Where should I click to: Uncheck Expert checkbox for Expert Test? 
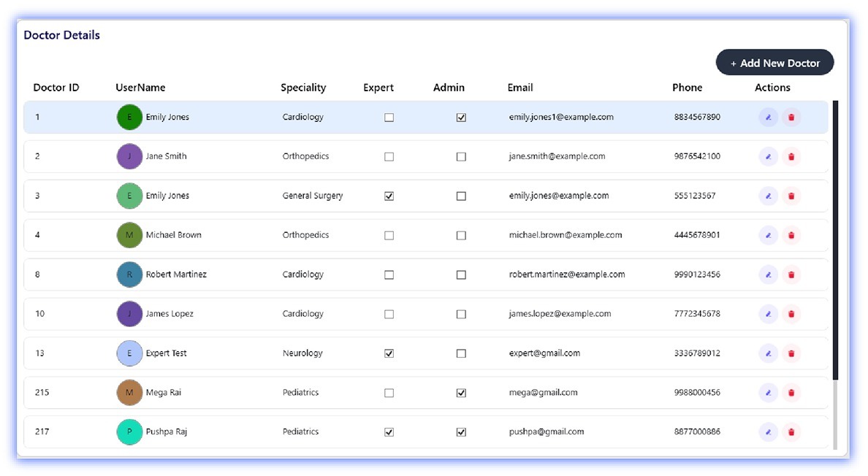pos(389,353)
